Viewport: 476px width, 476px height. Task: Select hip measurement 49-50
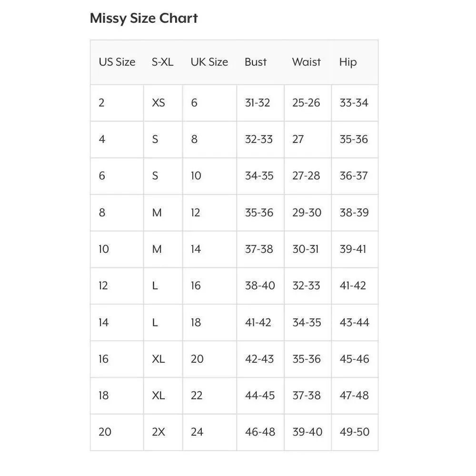click(x=355, y=432)
